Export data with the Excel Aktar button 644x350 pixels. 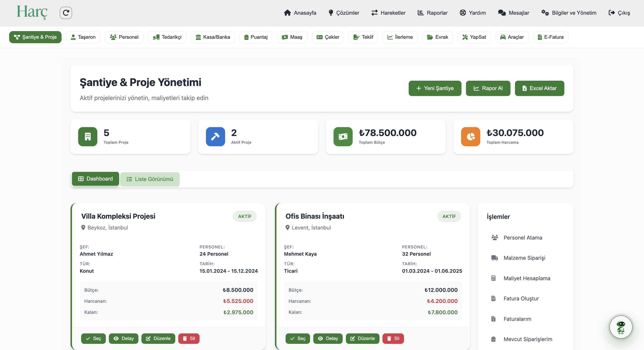tap(539, 88)
